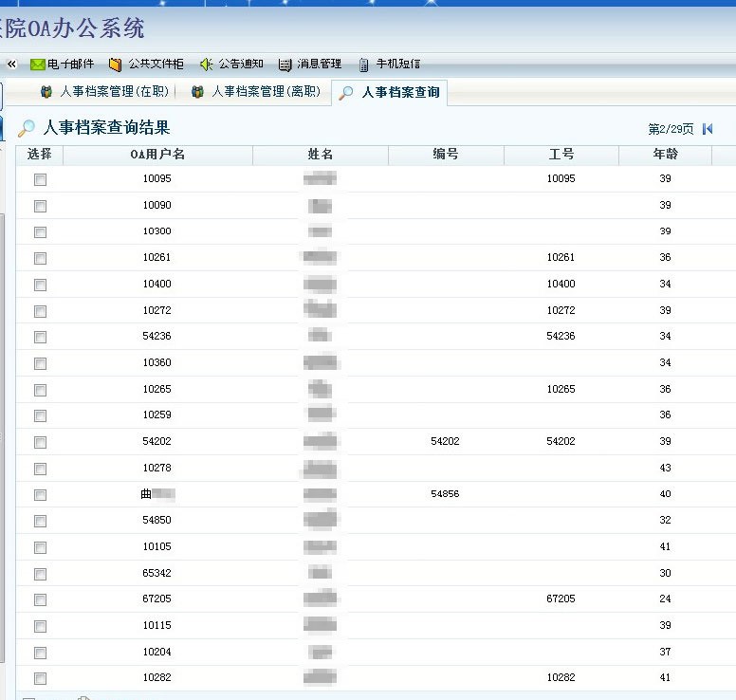Open the 公共文件柜 toolbar item
Image resolution: width=736 pixels, height=700 pixels.
tap(146, 64)
